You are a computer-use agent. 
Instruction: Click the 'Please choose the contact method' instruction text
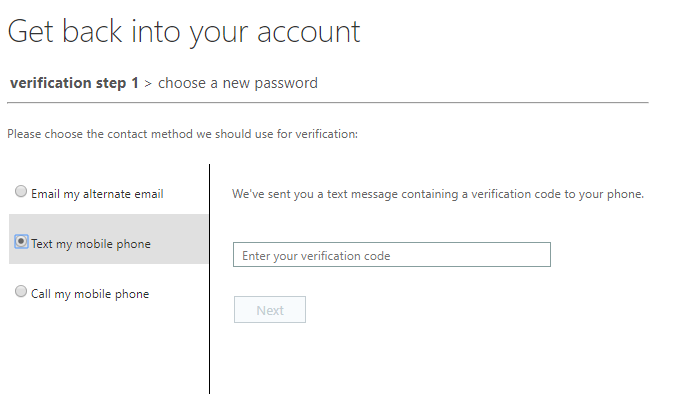[183, 134]
